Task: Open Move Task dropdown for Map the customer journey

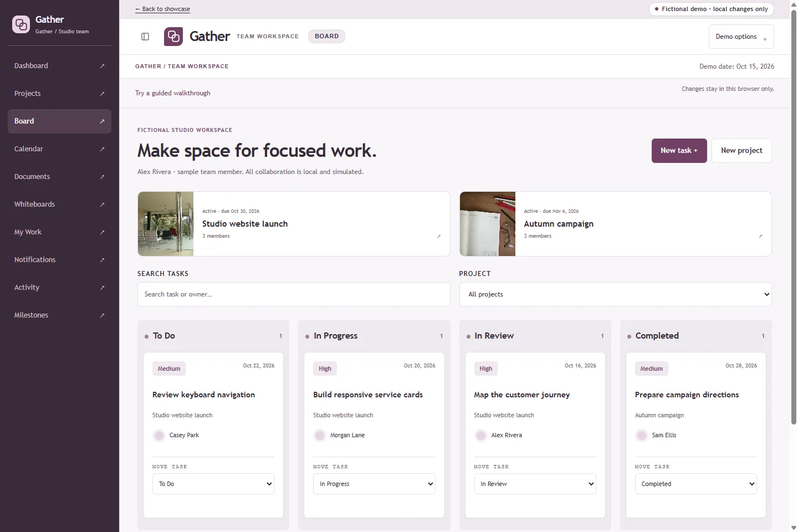Action: (x=535, y=484)
